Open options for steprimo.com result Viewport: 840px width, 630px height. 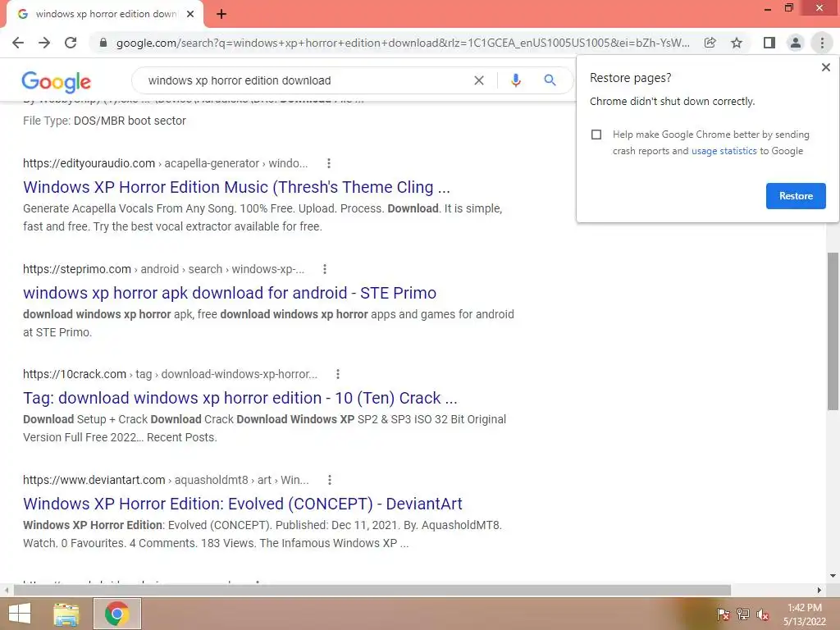point(325,269)
